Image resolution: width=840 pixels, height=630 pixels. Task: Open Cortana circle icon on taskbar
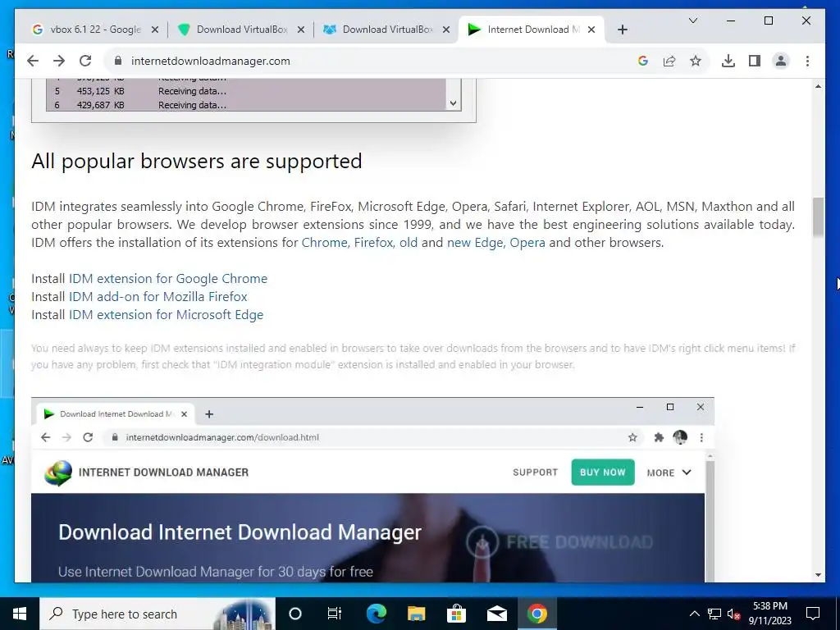(x=295, y=614)
